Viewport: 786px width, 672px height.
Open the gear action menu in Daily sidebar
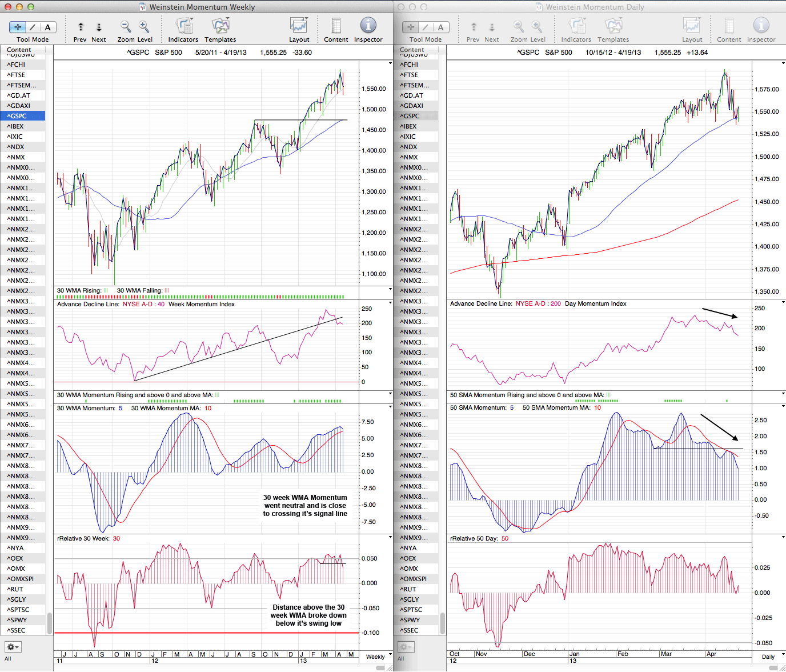pyautogui.click(x=406, y=647)
